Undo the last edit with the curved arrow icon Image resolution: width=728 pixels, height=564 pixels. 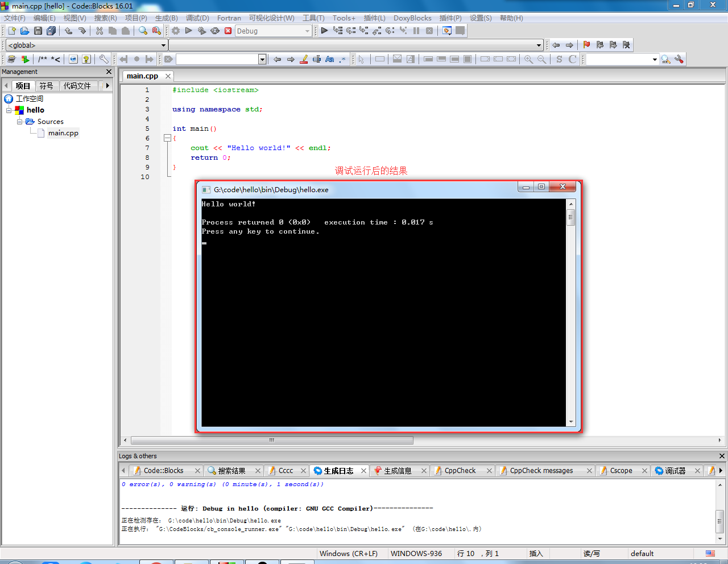click(69, 31)
